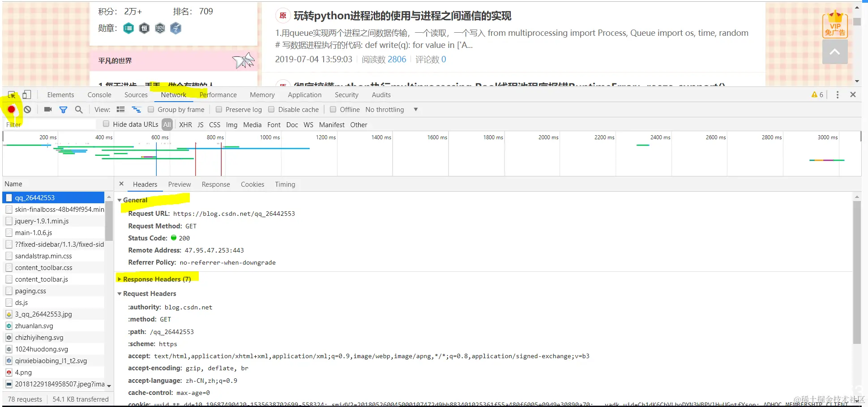Image resolution: width=868 pixels, height=407 pixels.
Task: Select the paging.css request
Action: click(54, 291)
